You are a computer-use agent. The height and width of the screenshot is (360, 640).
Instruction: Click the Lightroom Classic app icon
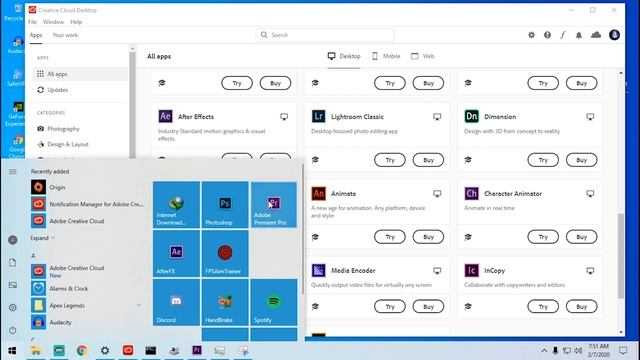pyautogui.click(x=318, y=116)
